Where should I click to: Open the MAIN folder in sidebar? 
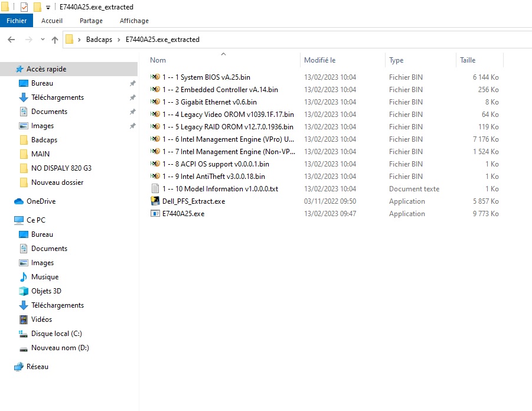point(40,154)
